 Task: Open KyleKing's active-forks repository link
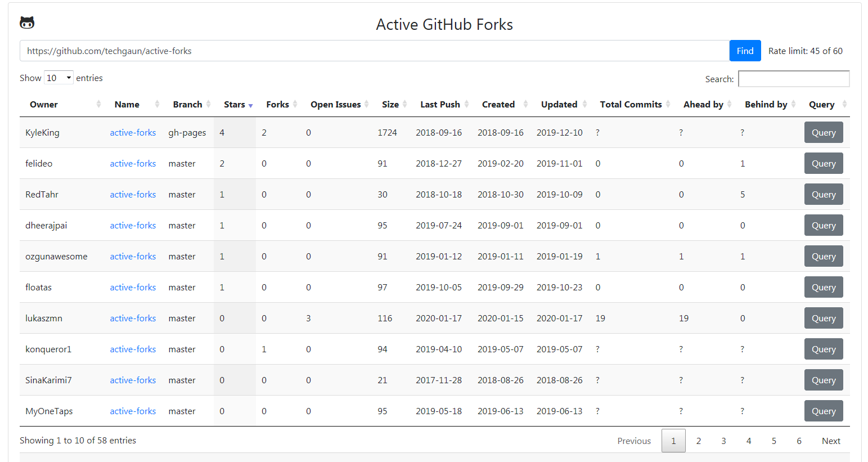pos(133,132)
